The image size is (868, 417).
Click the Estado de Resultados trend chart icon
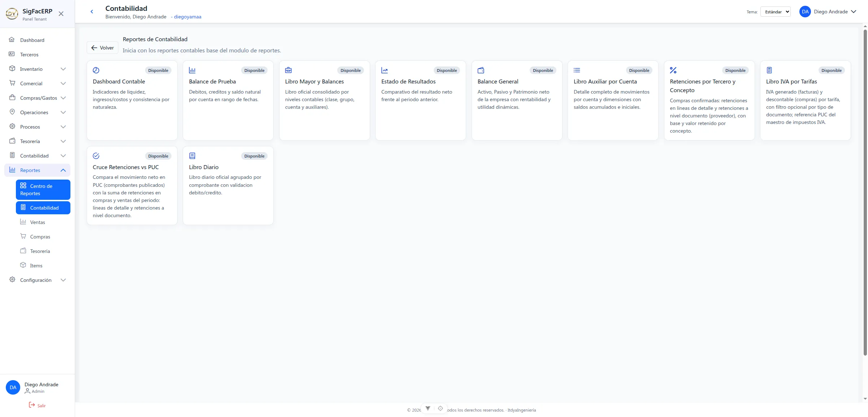click(385, 70)
